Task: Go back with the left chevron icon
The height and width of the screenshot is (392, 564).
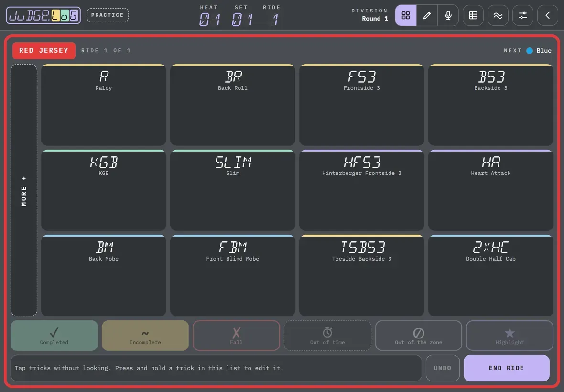Action: pyautogui.click(x=547, y=15)
